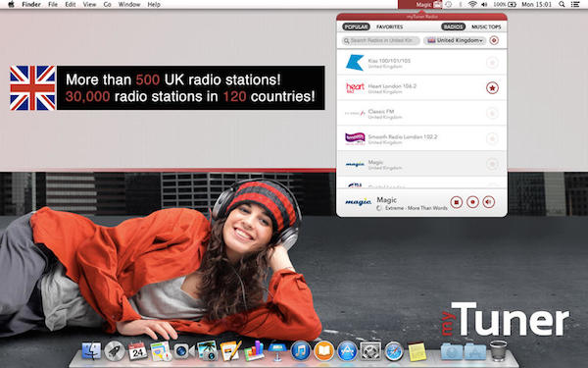Viewport: 588px width, 368px height.
Task: Open the Downloads folder stack in Dock
Action: coord(452,351)
